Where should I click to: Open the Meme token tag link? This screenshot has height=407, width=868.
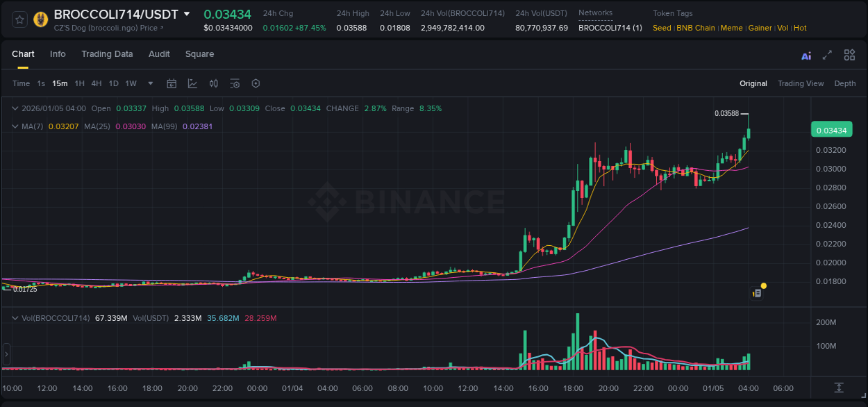[x=732, y=28]
